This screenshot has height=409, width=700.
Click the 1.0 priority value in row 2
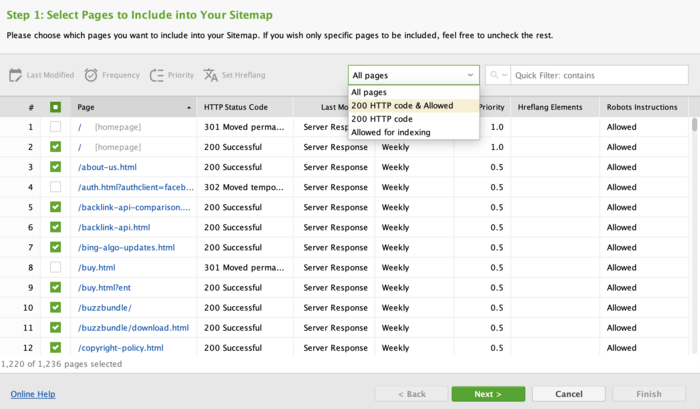pos(497,147)
